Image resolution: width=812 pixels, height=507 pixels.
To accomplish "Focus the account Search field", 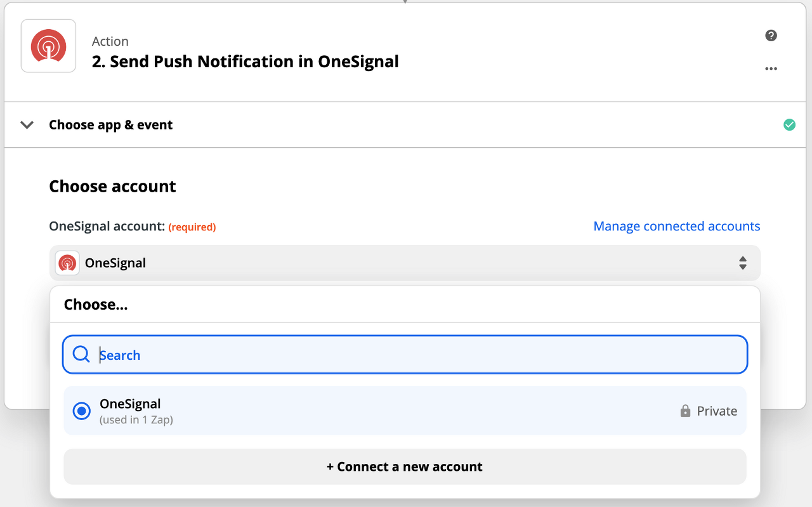I will tap(405, 355).
